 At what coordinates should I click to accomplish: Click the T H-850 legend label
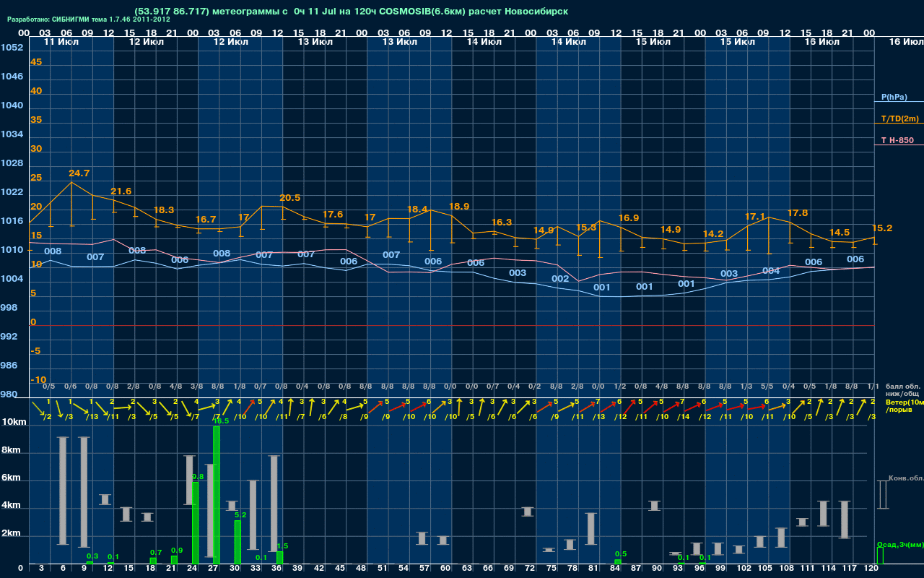coord(898,140)
